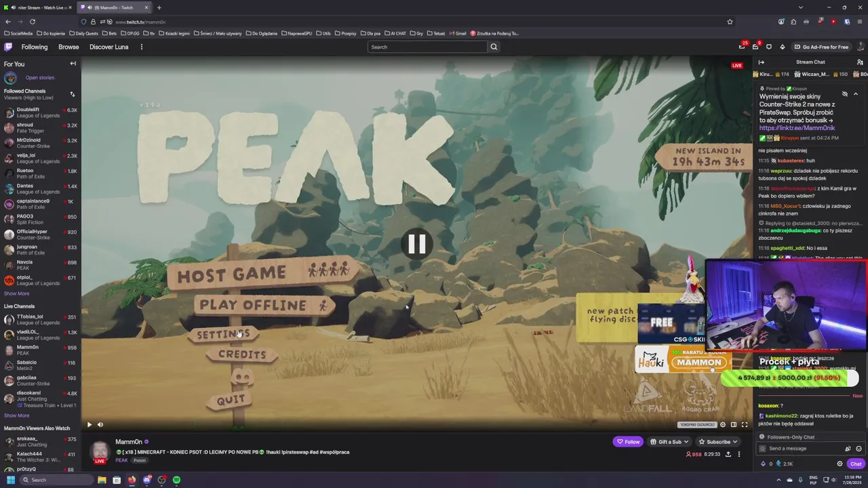This screenshot has width=868, height=488.
Task: Bookmark this page with the star icon
Action: (x=730, y=22)
